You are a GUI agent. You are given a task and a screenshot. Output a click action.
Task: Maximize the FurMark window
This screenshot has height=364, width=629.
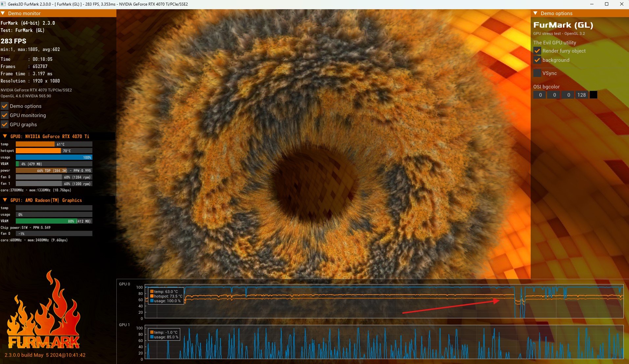point(607,4)
